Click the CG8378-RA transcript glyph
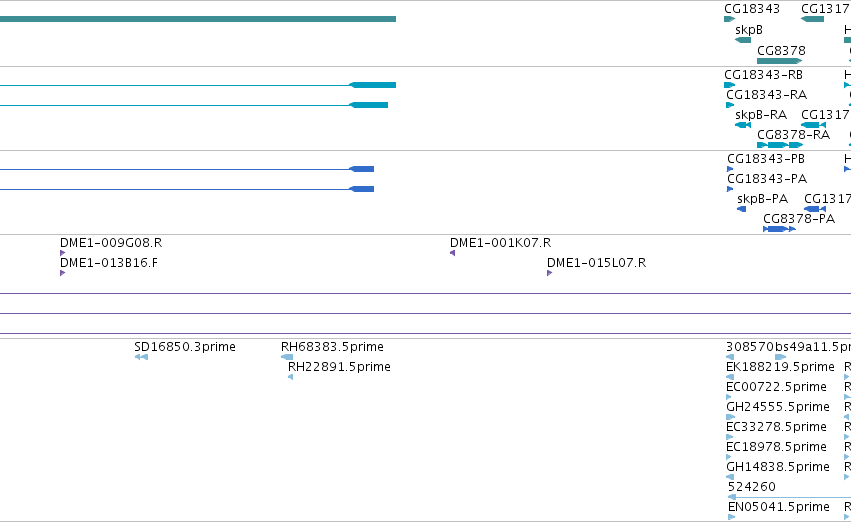Image resolution: width=851 pixels, height=522 pixels. (780, 145)
